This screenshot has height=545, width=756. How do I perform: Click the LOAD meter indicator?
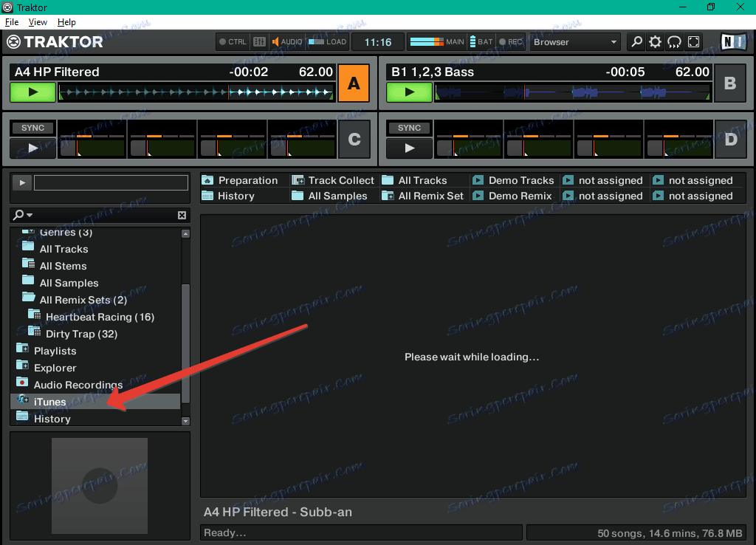point(327,42)
